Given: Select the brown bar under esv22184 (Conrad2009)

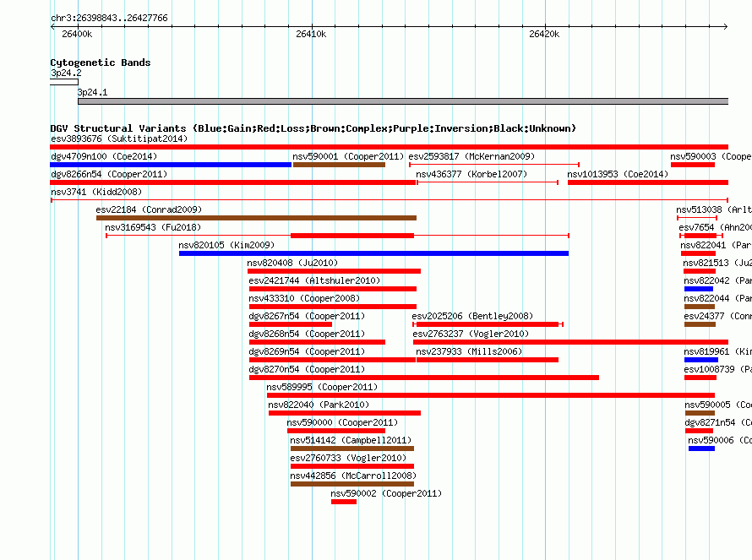Looking at the screenshot, I should click(256, 218).
